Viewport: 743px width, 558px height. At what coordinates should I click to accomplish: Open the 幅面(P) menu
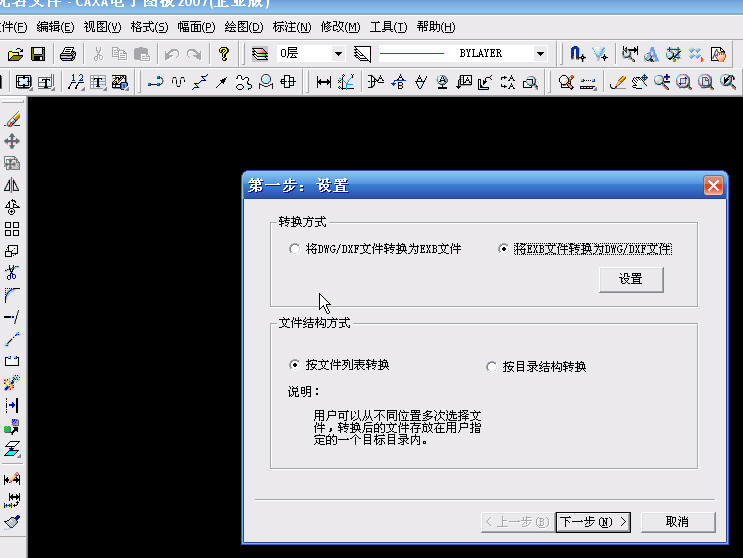click(x=196, y=27)
